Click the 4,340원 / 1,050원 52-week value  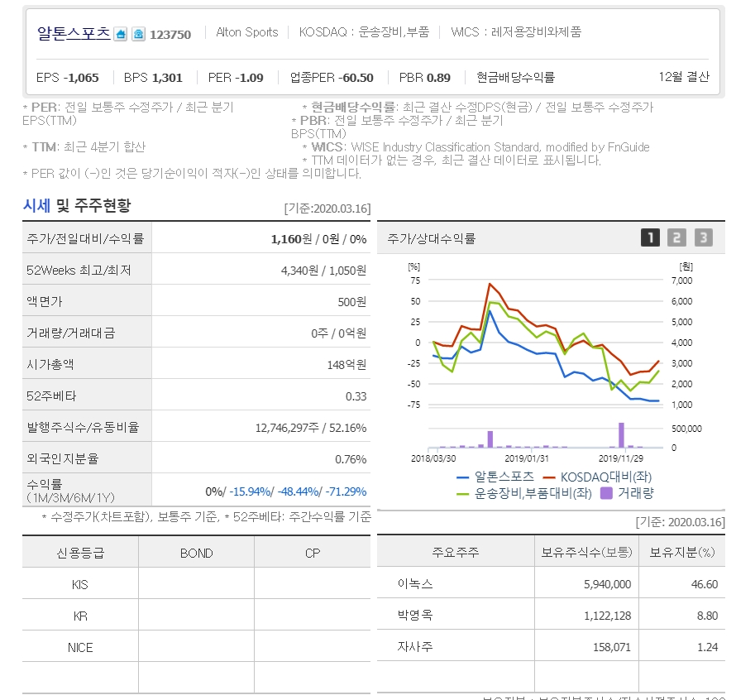(x=323, y=271)
